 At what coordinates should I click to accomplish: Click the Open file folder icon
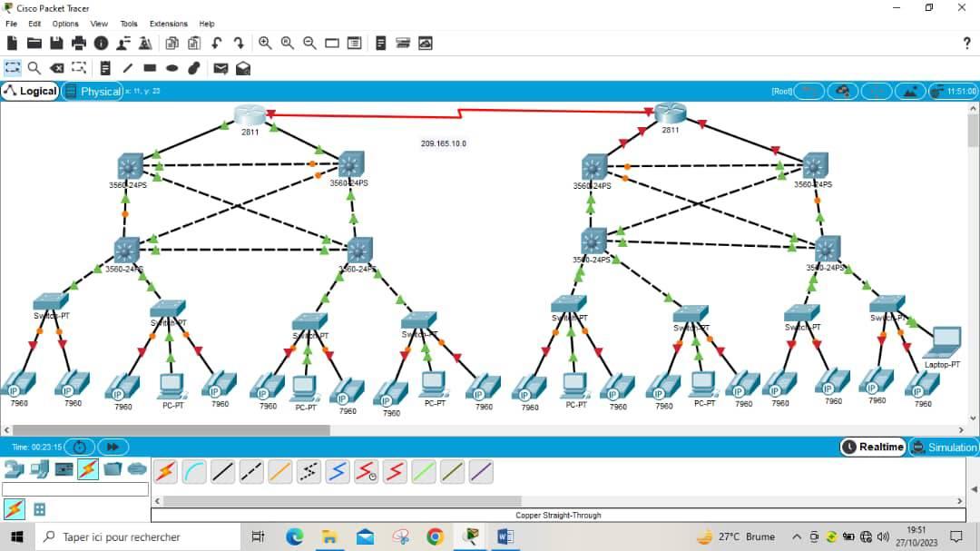click(34, 44)
